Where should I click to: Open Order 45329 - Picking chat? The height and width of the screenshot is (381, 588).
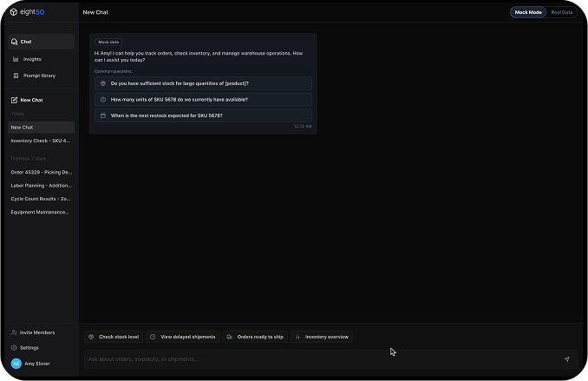pos(40,172)
